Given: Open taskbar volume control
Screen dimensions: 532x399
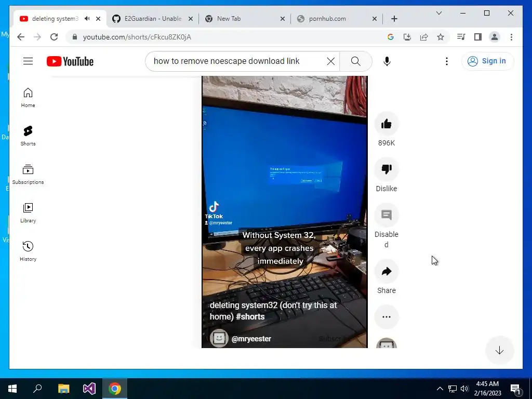Looking at the screenshot, I should 464,389.
